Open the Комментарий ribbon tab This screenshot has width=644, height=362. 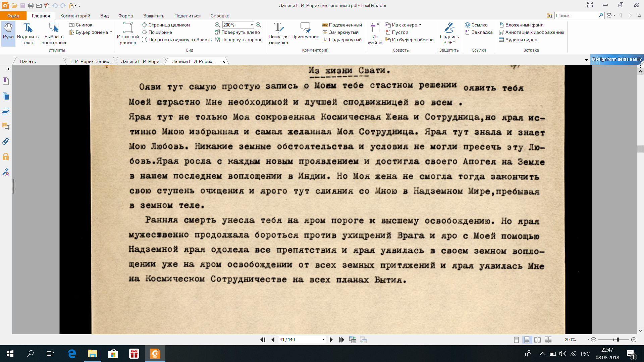(x=75, y=16)
